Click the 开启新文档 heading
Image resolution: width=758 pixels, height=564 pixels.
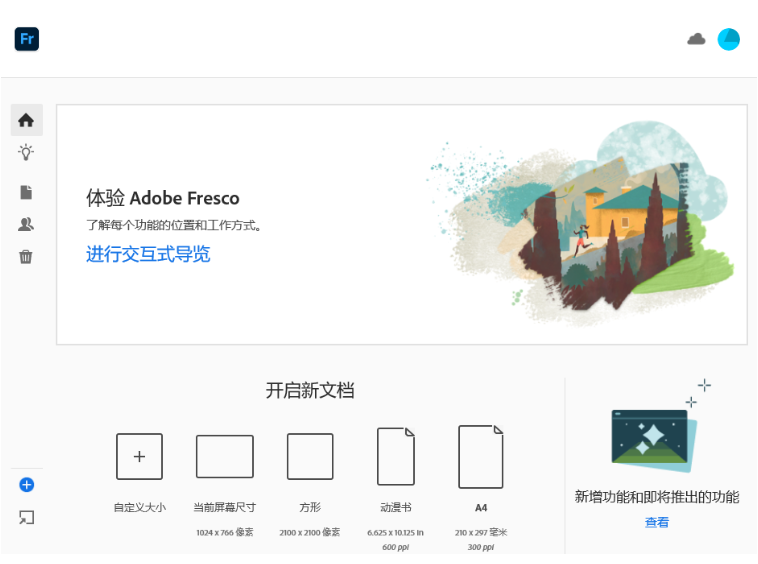coord(310,390)
